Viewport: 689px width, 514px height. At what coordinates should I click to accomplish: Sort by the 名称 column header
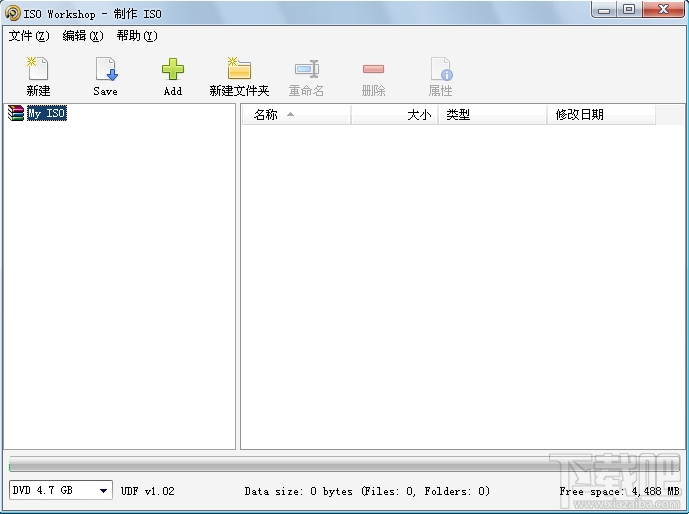pos(297,115)
